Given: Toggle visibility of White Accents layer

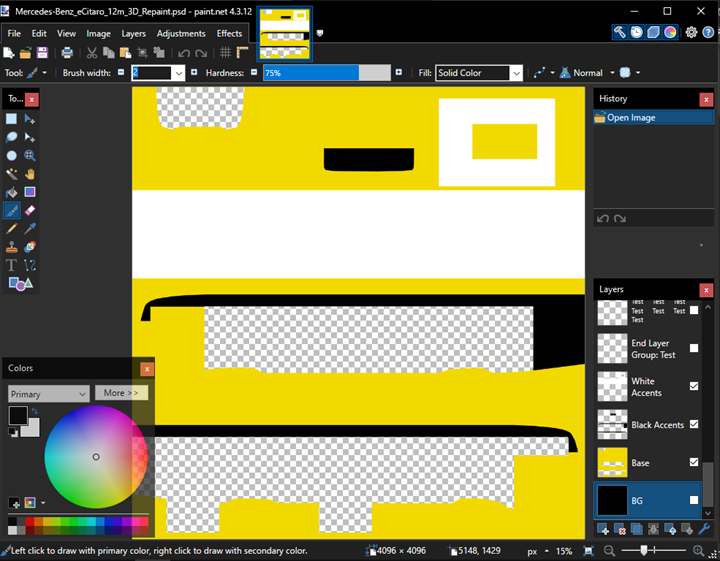Looking at the screenshot, I should [694, 386].
